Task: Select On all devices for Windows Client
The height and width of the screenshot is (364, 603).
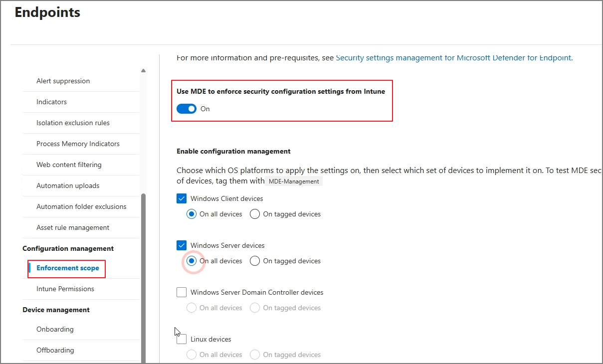Action: coord(192,214)
